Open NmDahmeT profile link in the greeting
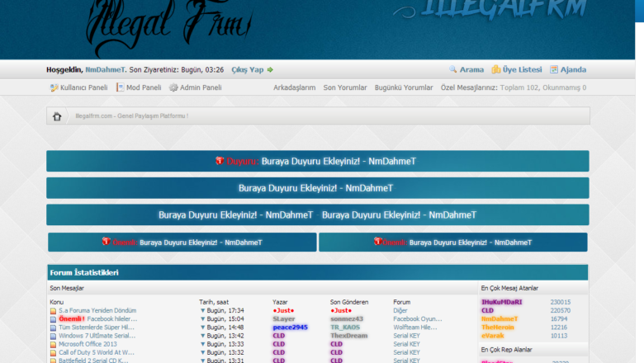The image size is (644, 363). point(105,70)
